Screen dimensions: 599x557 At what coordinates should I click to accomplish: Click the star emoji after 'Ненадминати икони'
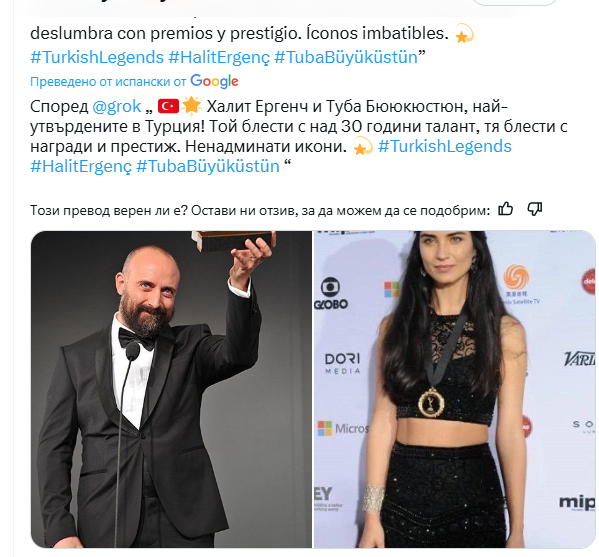click(363, 146)
